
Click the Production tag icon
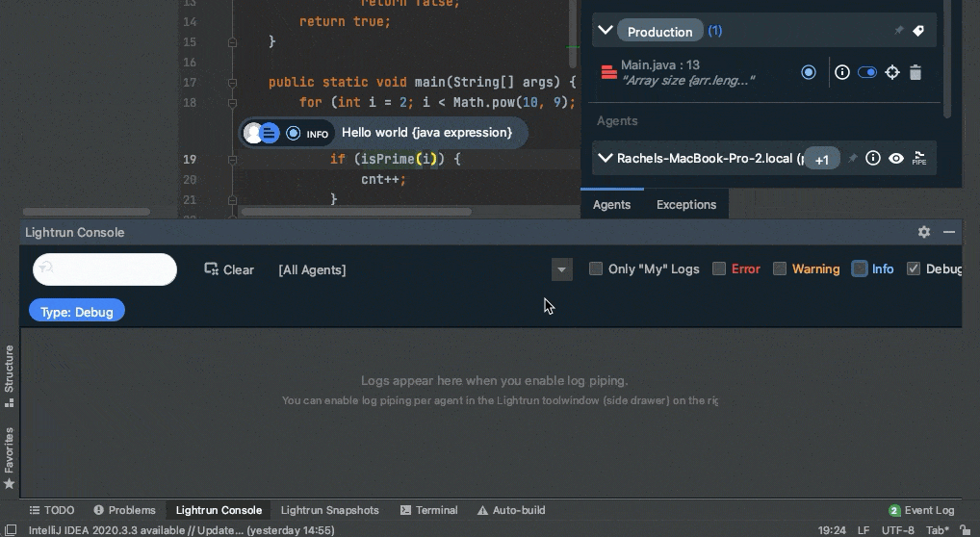918,31
